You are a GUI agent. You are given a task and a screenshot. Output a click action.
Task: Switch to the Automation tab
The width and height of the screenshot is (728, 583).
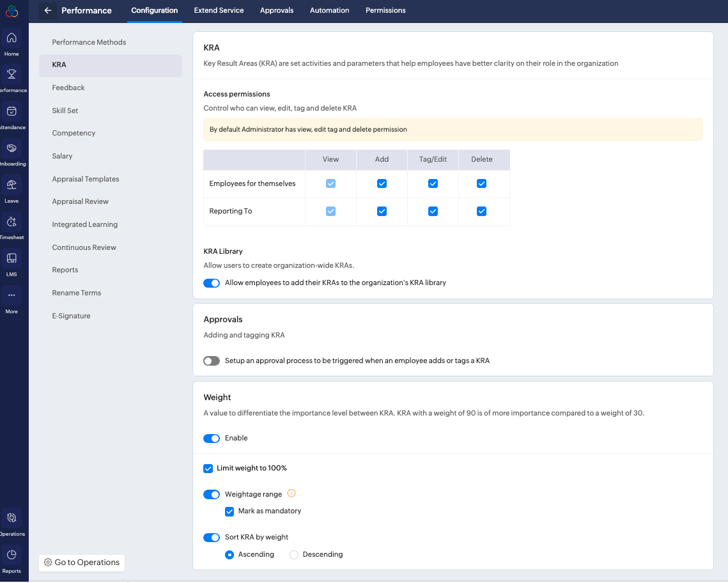(329, 10)
